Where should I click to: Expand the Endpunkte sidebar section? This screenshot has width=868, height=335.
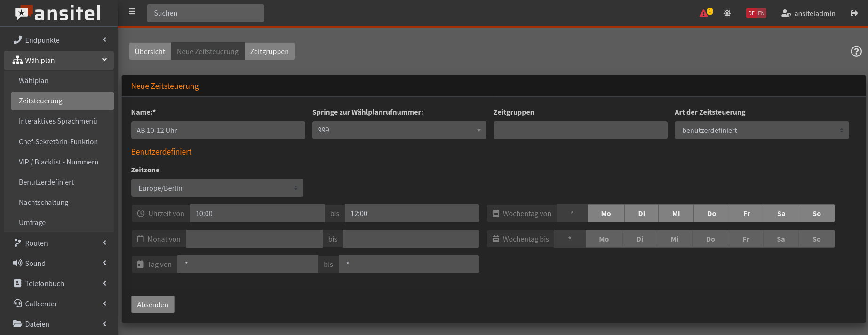coord(59,40)
